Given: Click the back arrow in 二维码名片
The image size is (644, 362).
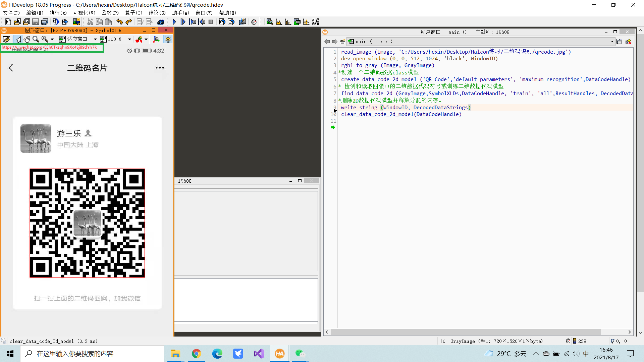Looking at the screenshot, I should tap(11, 68).
